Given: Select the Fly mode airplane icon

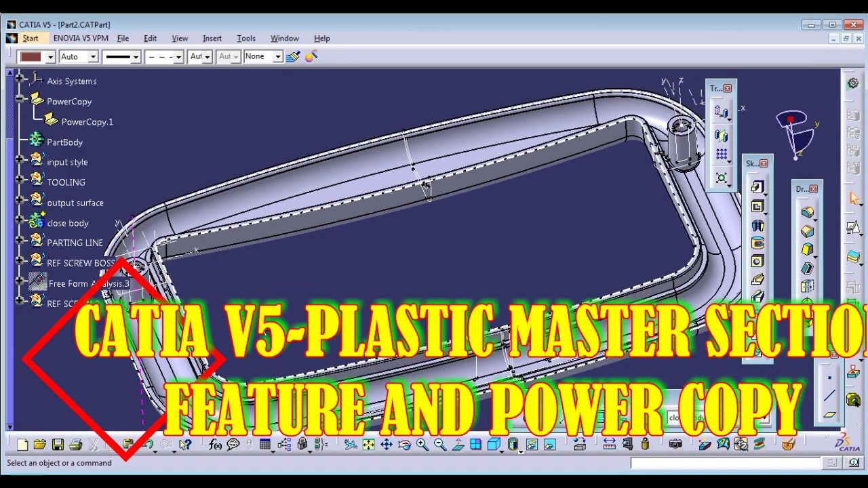Looking at the screenshot, I should point(351,445).
